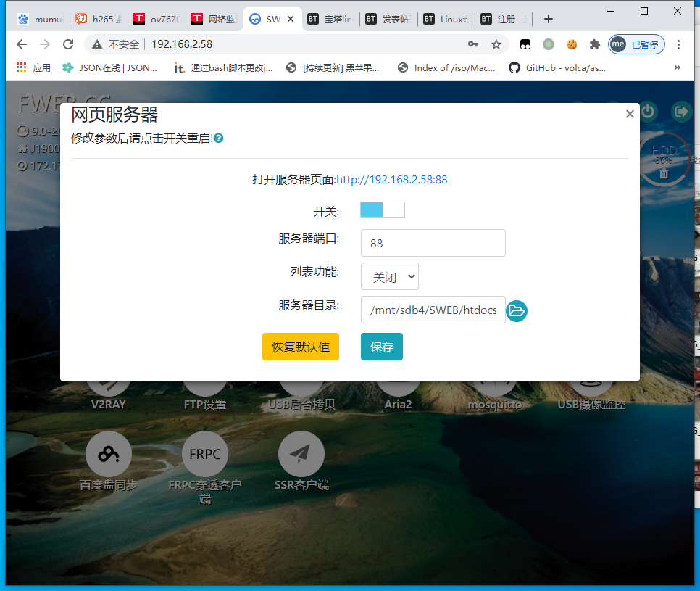Switch to the Linux browser tab
This screenshot has width=700, height=591.
click(446, 19)
